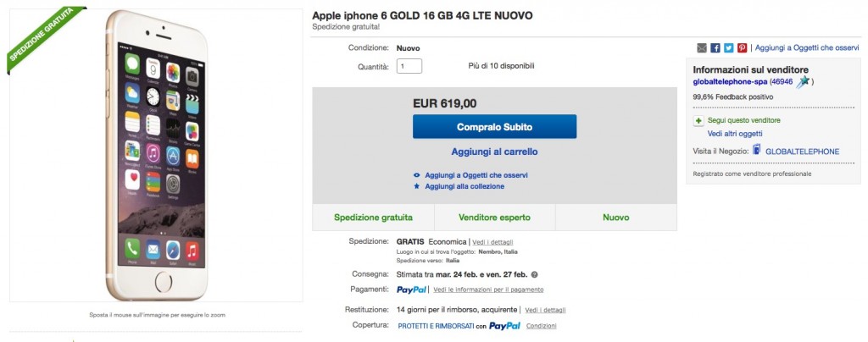
Task: Open PayPal coverage Condizioni link
Action: click(x=541, y=326)
